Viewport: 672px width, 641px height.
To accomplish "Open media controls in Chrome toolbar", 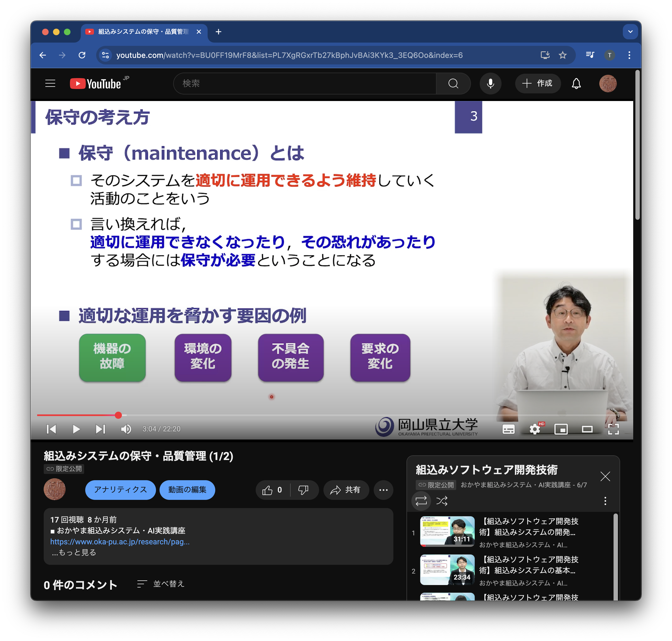I will click(590, 55).
